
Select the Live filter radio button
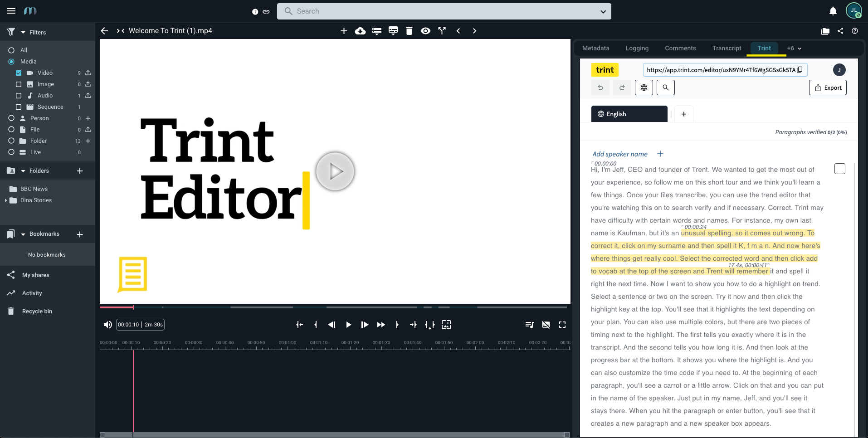pos(11,152)
